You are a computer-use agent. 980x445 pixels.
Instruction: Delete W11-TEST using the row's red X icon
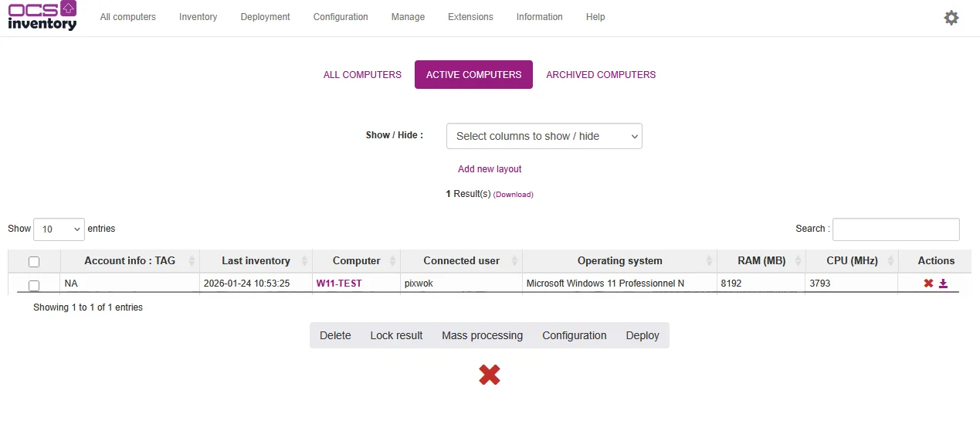pos(928,284)
